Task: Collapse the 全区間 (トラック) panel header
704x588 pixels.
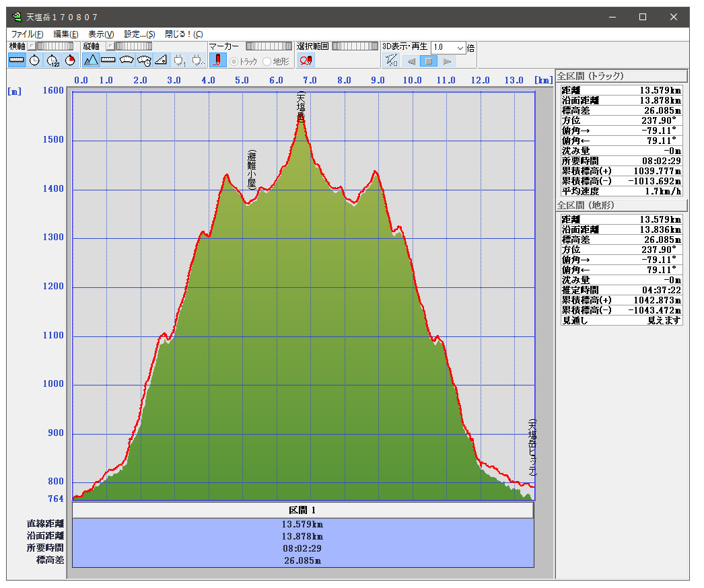Action: [x=621, y=76]
